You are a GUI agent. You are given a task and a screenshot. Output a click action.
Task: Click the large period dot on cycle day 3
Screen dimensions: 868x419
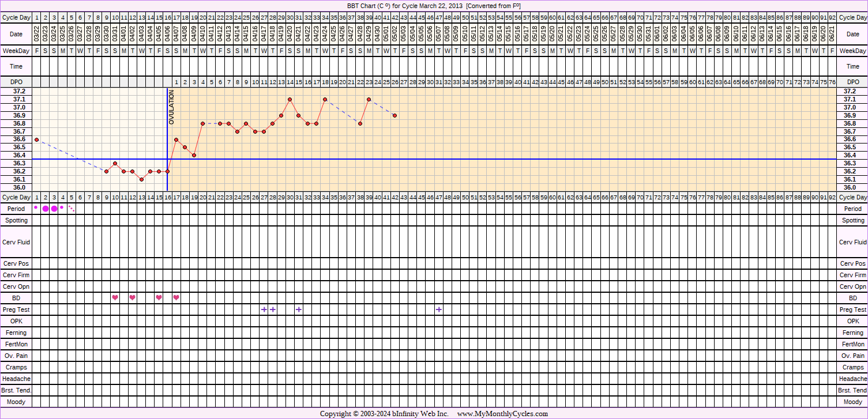54,209
